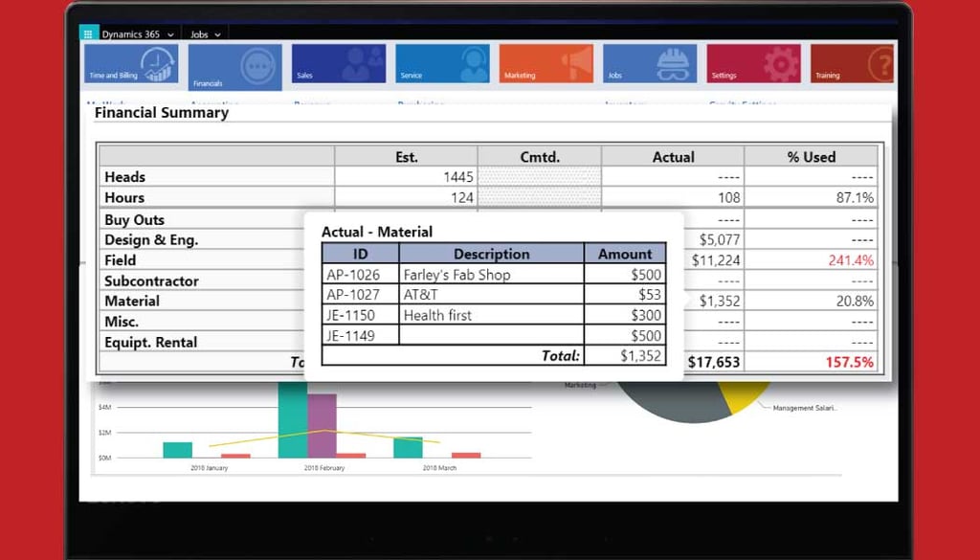Click the teal bar for 2018 January
Image resolution: width=980 pixels, height=560 pixels.
[x=177, y=450]
